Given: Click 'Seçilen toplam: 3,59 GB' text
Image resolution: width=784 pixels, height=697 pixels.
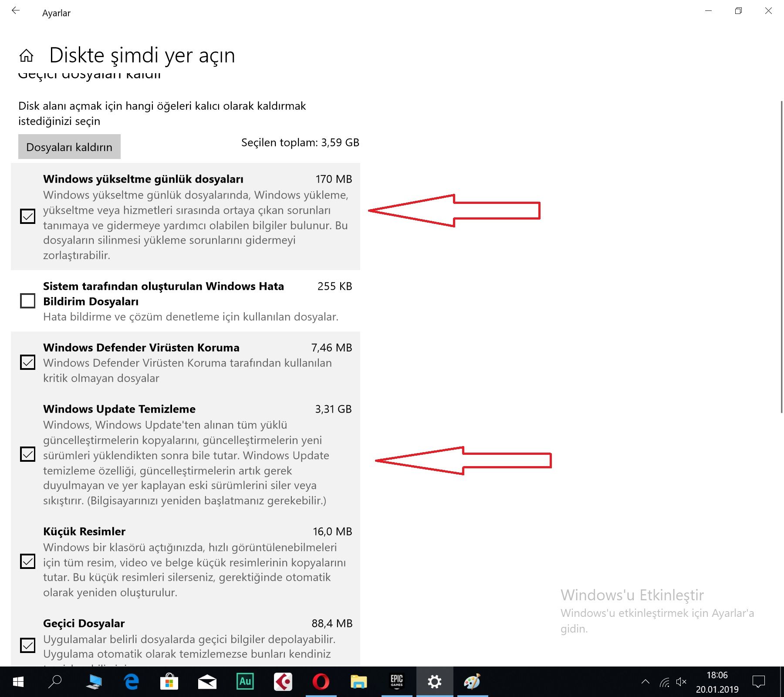Looking at the screenshot, I should pos(300,143).
